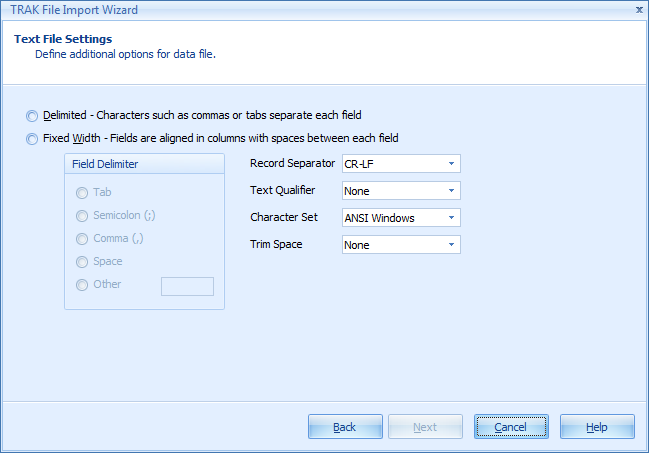The image size is (649, 453).
Task: Pick the Semicolon (;) delimiter option
Action: [x=82, y=215]
